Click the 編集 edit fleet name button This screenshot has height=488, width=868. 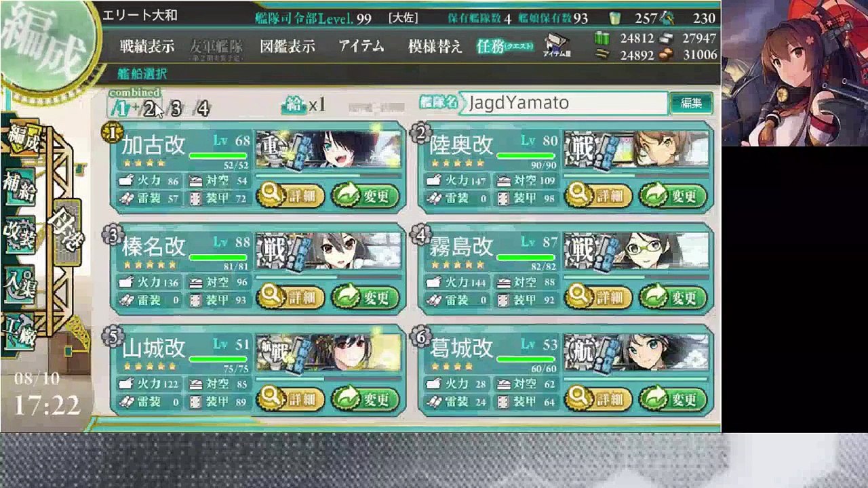(691, 103)
